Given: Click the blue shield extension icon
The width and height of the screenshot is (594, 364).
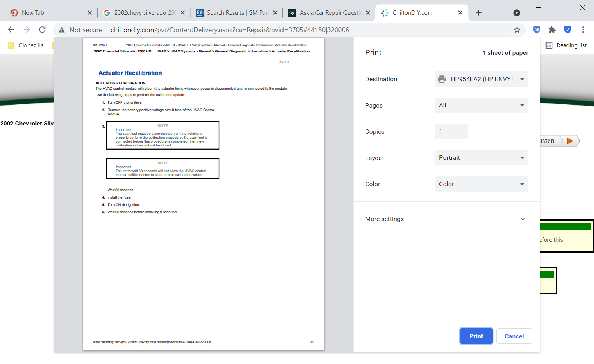Looking at the screenshot, I should 568,30.
